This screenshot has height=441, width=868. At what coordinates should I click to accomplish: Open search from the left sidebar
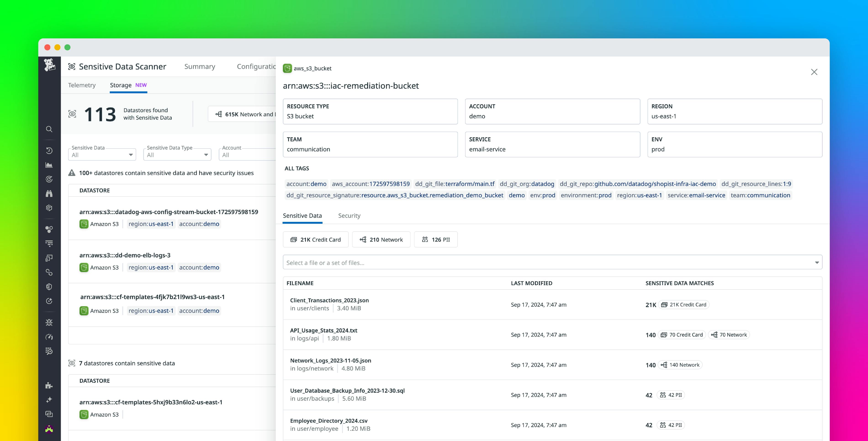tap(49, 129)
